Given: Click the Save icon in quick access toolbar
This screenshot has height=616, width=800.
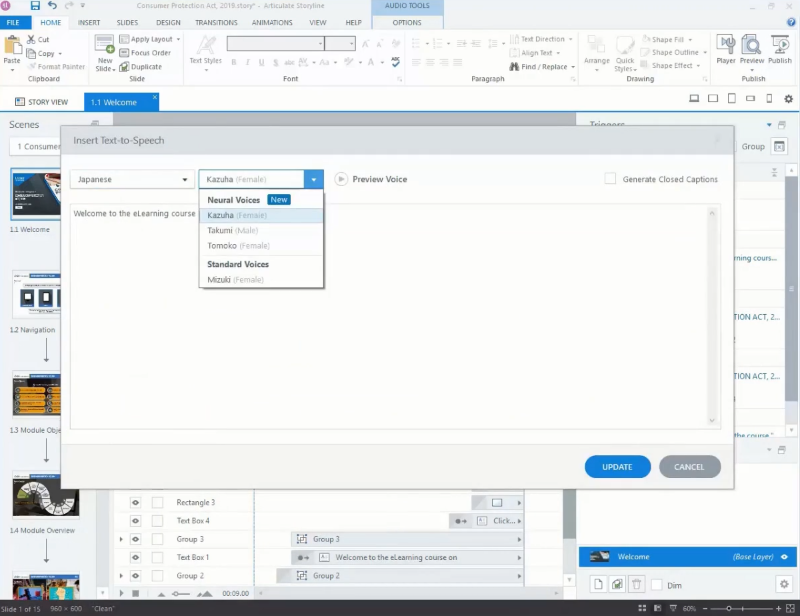Looking at the screenshot, I should pyautogui.click(x=35, y=6).
